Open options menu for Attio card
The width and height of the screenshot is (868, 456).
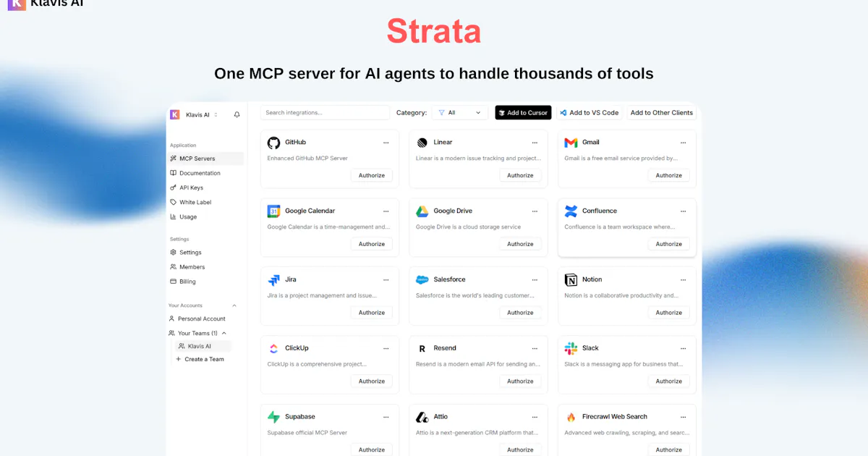pos(535,417)
